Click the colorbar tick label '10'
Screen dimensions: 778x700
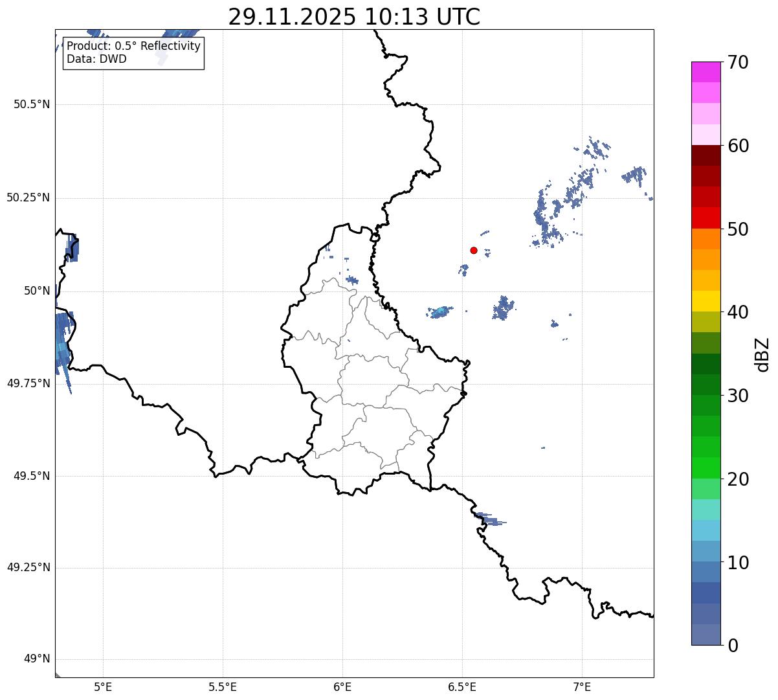click(738, 563)
